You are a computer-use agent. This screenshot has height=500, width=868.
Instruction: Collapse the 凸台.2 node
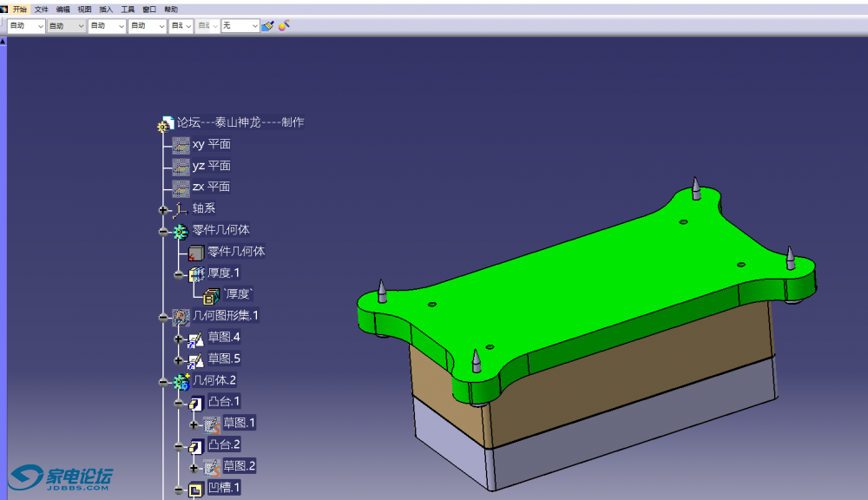(x=179, y=446)
